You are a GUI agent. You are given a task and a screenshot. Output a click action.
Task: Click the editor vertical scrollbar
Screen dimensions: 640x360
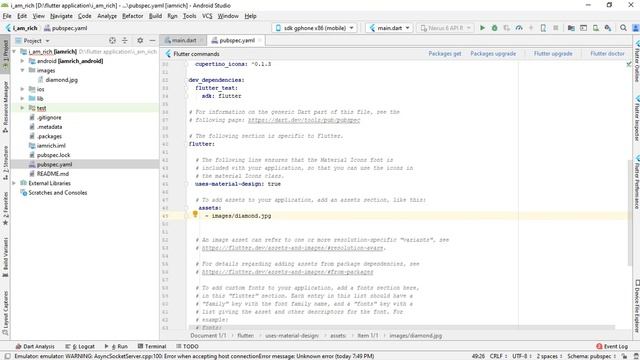click(629, 212)
